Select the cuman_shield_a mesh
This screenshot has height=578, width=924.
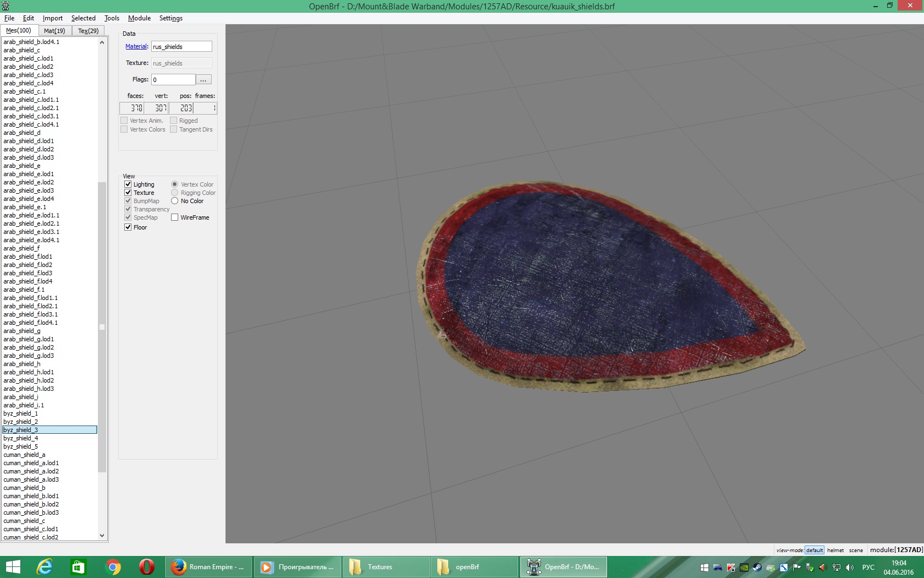[x=50, y=455]
